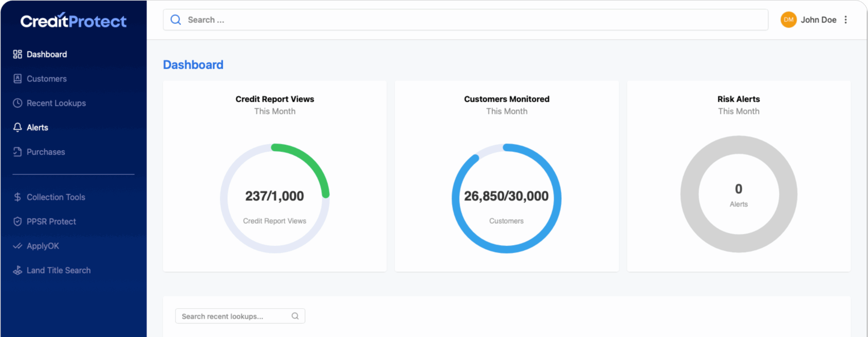Click the Collection Tools dollar icon
Viewport: 868px width, 337px height.
tap(17, 197)
